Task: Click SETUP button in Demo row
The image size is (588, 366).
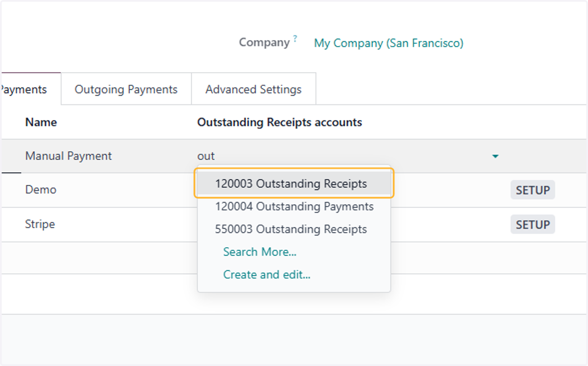Action: tap(533, 190)
